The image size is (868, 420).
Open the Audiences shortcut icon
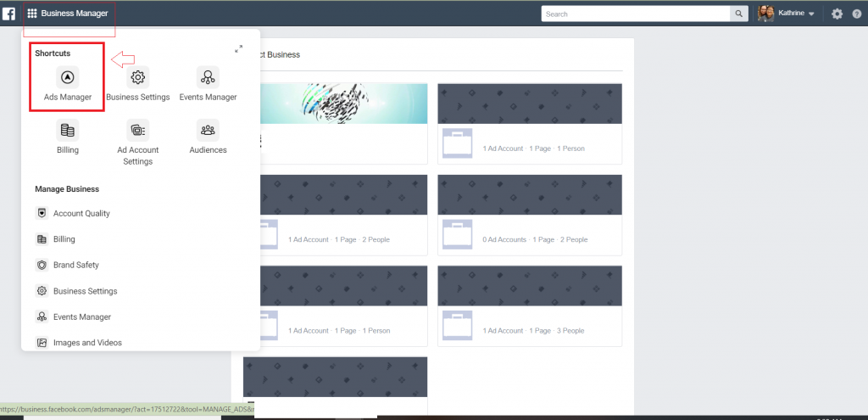point(209,130)
